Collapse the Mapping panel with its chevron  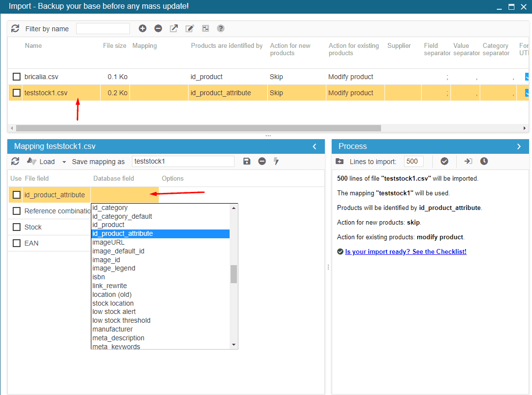[x=315, y=146]
